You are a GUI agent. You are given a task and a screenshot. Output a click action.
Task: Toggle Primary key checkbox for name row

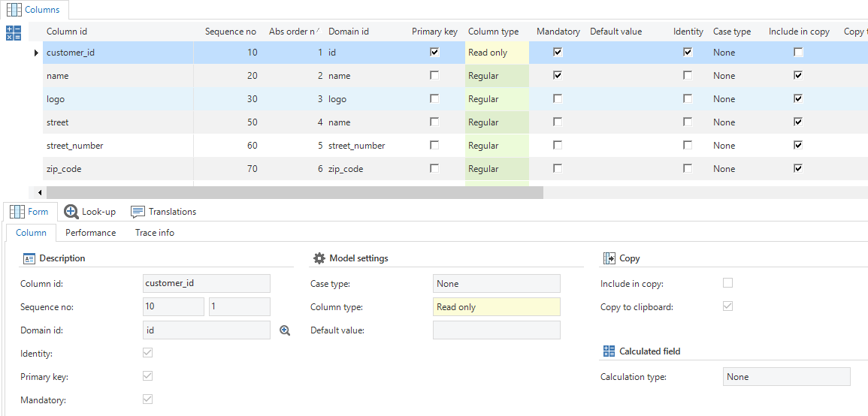(x=434, y=76)
